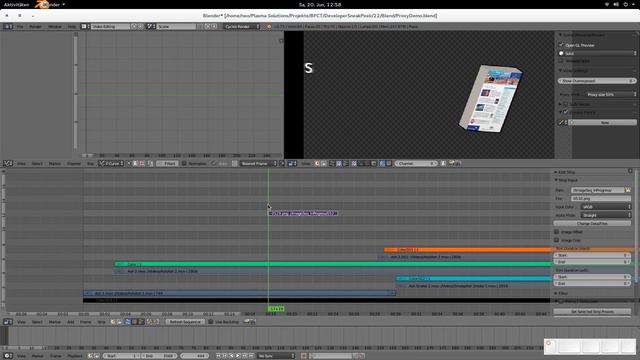Viewport: 640px width, 360px height.
Task: Open the Sequencer editor type selector icon
Action: tap(8, 322)
